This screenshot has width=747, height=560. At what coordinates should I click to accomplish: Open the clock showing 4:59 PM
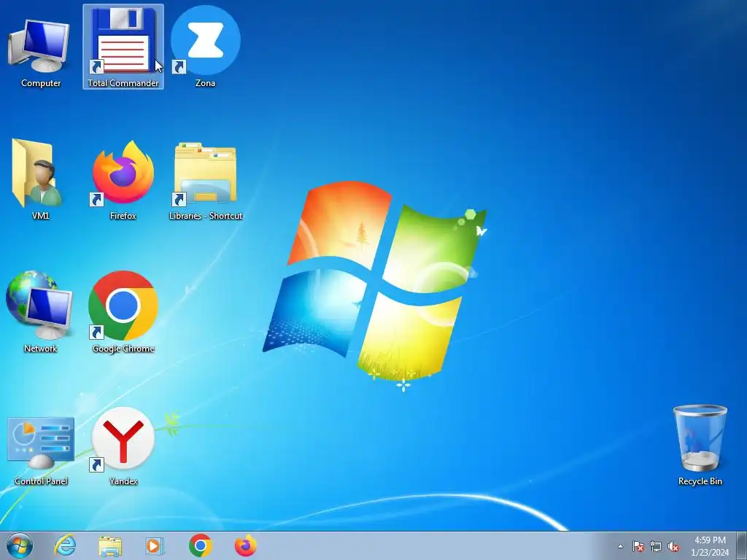[x=710, y=546]
